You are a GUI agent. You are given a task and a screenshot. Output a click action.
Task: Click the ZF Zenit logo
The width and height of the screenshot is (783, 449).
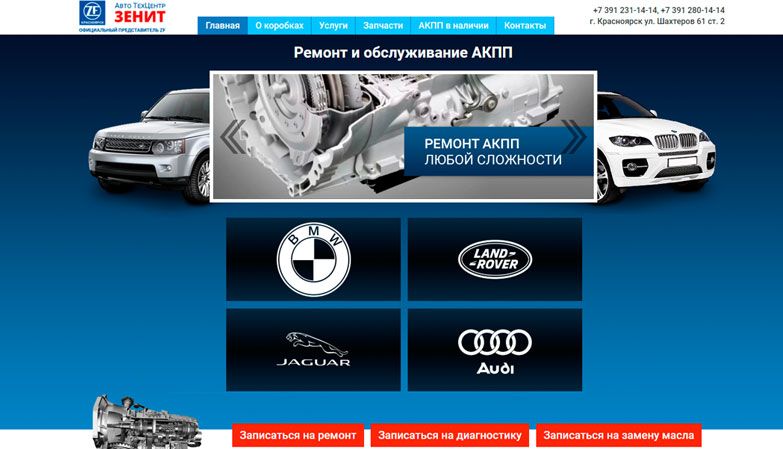tap(122, 16)
